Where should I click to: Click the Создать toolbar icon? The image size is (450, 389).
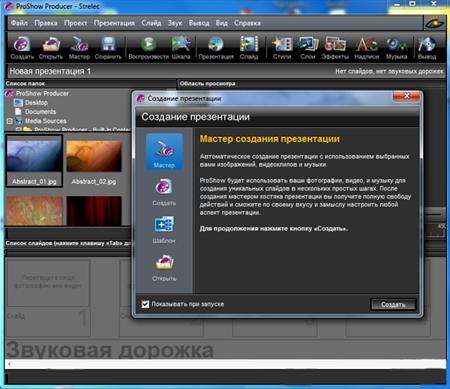click(x=22, y=48)
